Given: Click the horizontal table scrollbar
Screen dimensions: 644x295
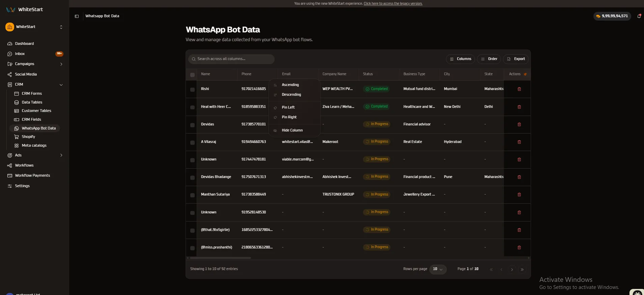Looking at the screenshot, I should pyautogui.click(x=220, y=258).
